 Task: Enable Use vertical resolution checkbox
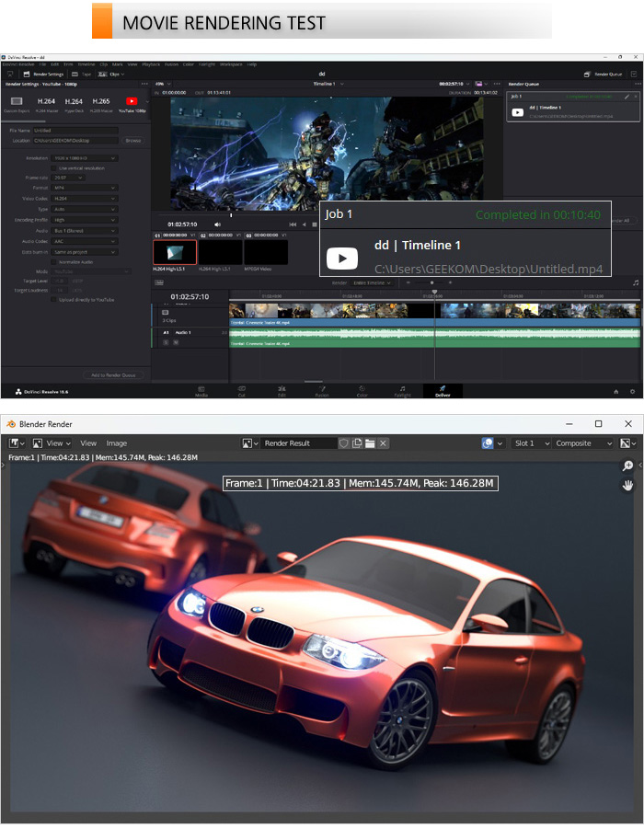tap(54, 168)
